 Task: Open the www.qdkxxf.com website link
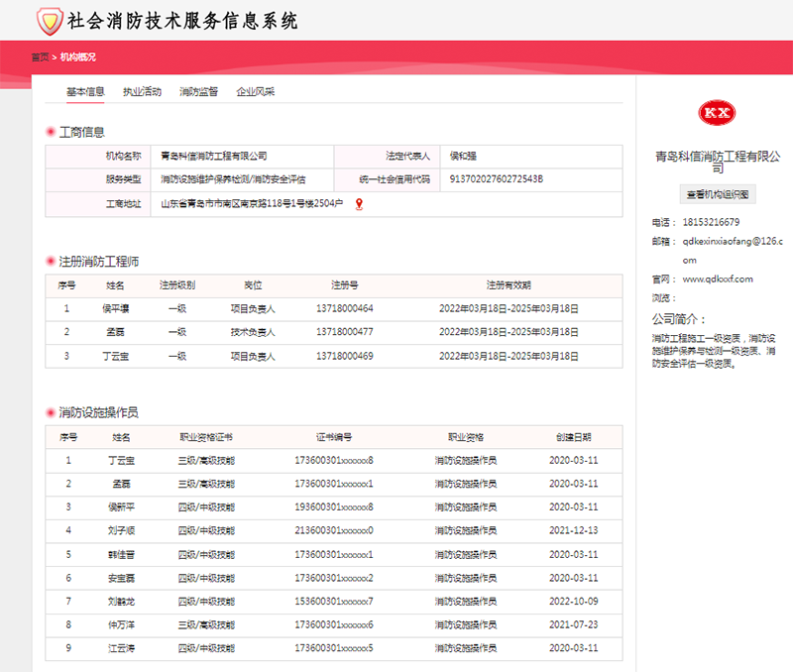[x=718, y=280]
